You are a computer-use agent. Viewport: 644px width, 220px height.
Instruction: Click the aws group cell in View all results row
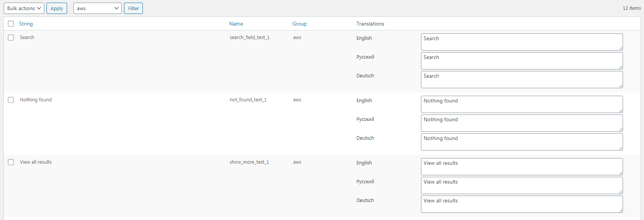(297, 162)
